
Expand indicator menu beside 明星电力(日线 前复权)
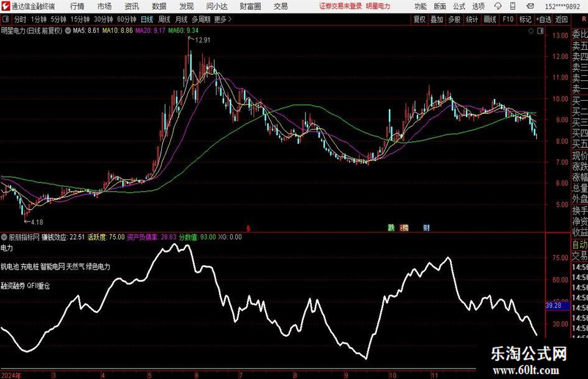pos(68,30)
